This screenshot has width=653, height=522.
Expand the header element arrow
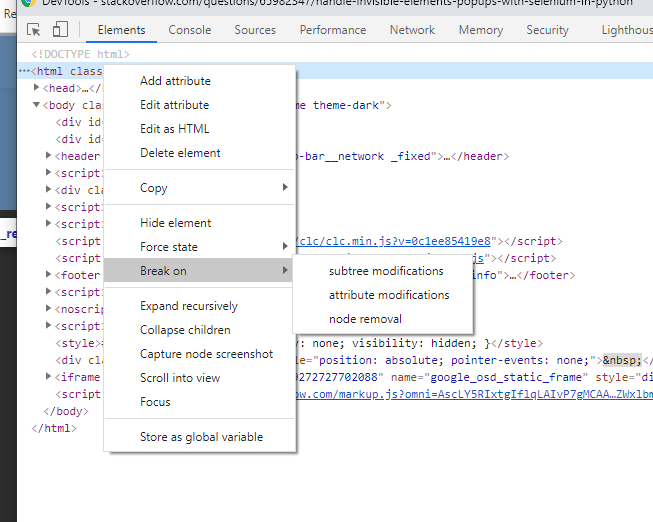49,156
